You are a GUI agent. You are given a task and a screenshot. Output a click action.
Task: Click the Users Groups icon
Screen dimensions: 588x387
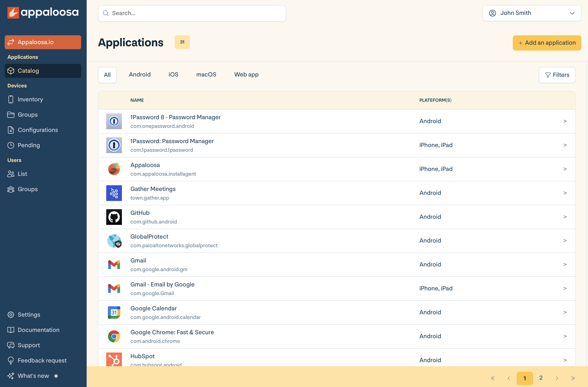11,189
